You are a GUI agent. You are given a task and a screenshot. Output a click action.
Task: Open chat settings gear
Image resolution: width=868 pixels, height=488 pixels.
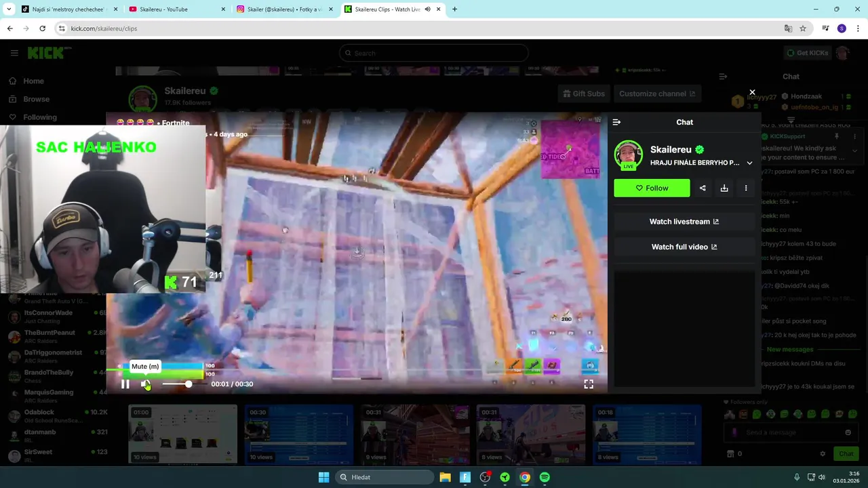click(823, 454)
